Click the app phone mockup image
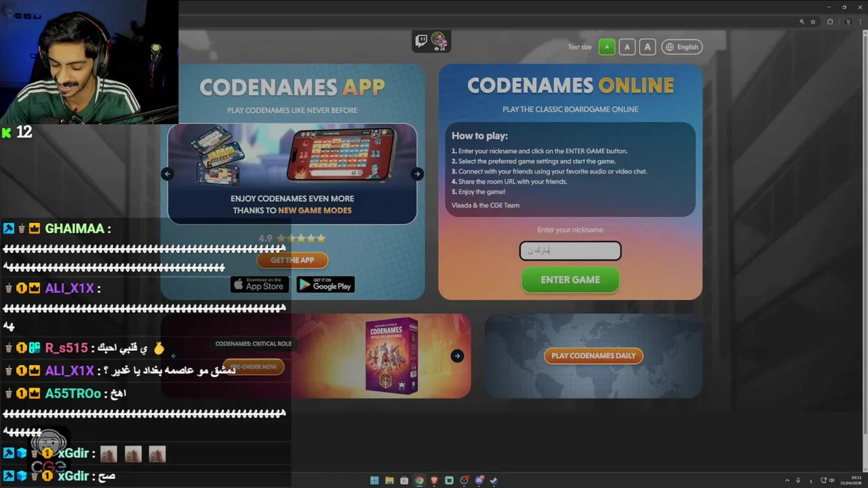 (x=341, y=155)
